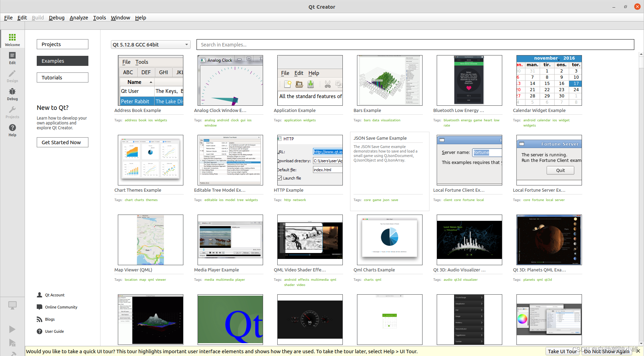The width and height of the screenshot is (644, 356).
Task: Open the Qt 5.12.8 GCC 64bit dropdown
Action: 151,45
